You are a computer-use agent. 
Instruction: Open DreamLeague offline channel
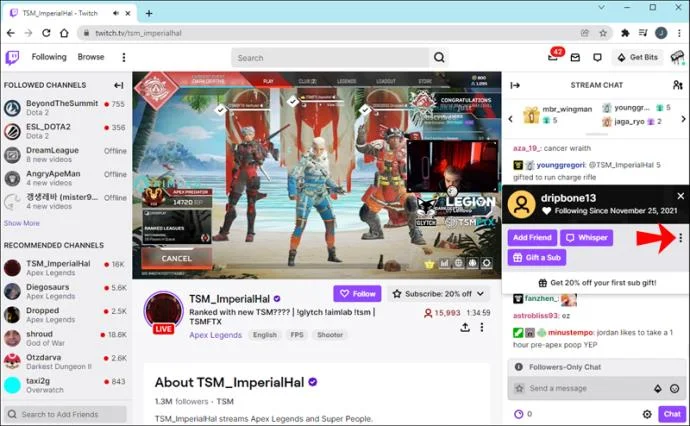pos(65,154)
